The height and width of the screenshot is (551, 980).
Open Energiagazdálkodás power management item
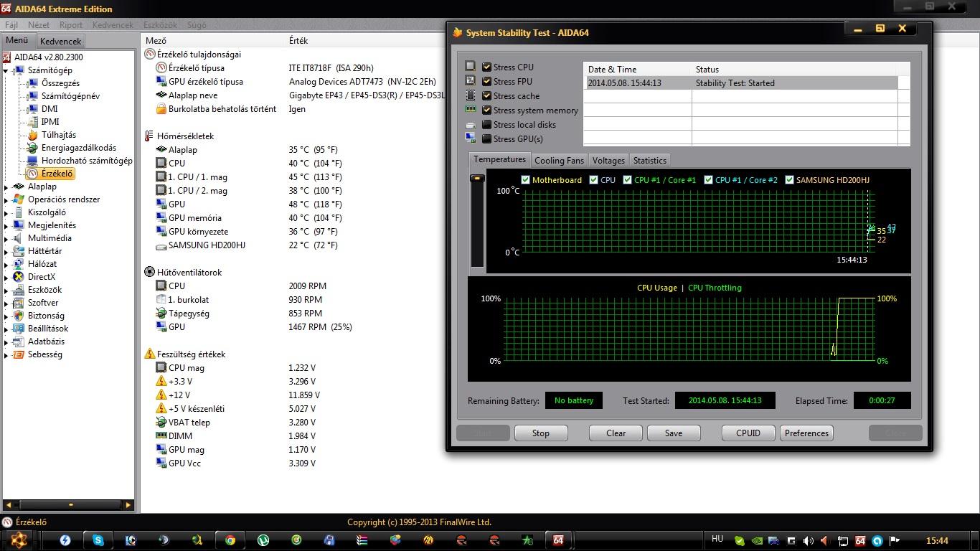71,148
